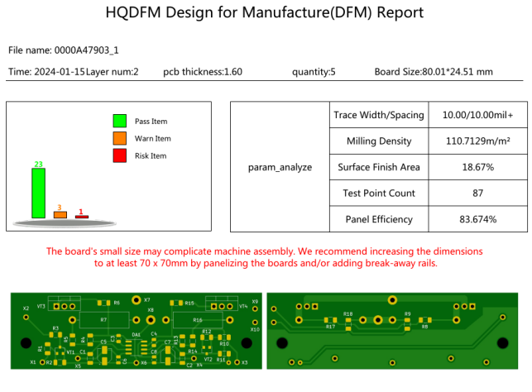
Task: Click the Trace Width/Spacing row label
Action: pyautogui.click(x=378, y=115)
